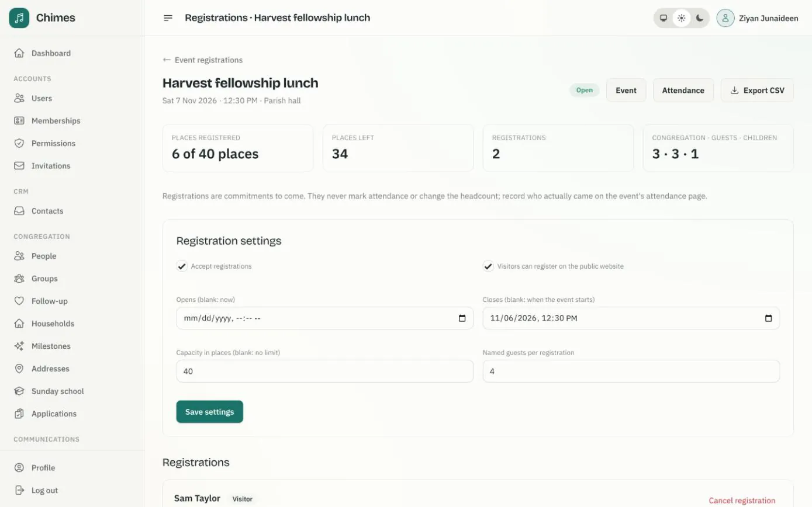Cancel registration for Sam Taylor

point(742,501)
